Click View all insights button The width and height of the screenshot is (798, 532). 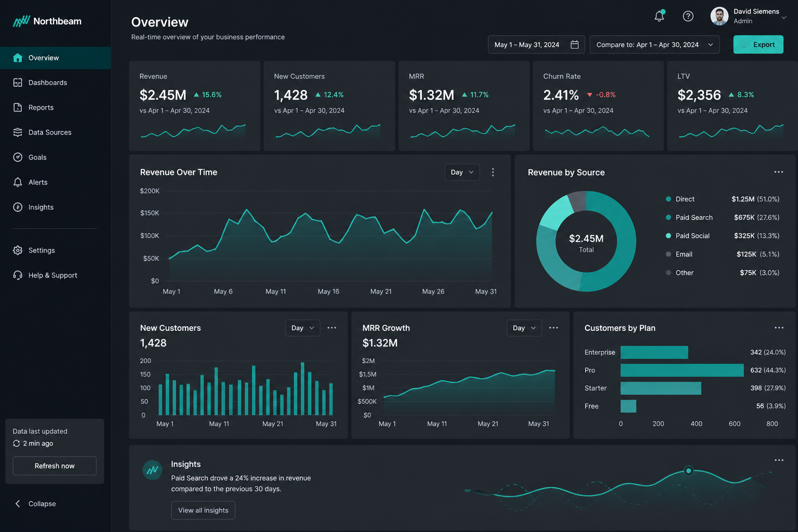click(x=203, y=510)
